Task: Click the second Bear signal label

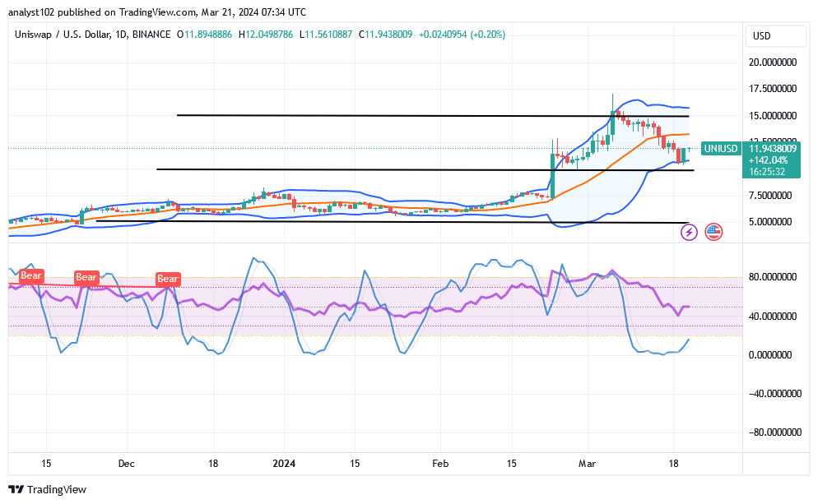Action: (x=86, y=277)
